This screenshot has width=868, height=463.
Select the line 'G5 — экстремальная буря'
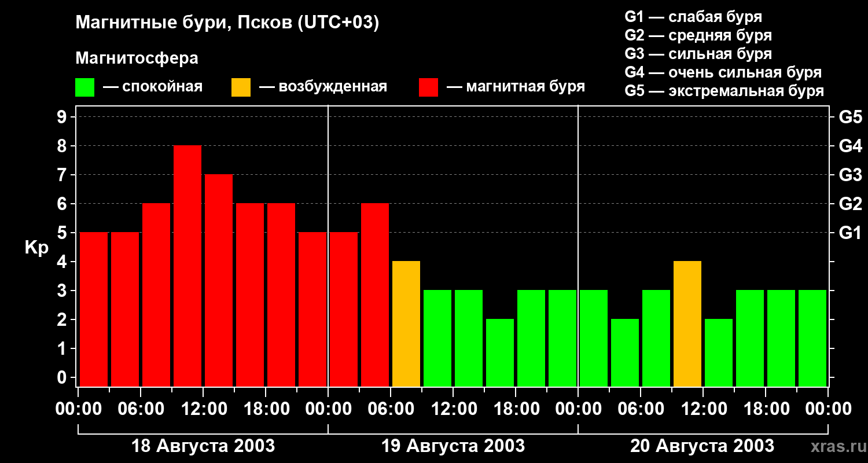724,91
